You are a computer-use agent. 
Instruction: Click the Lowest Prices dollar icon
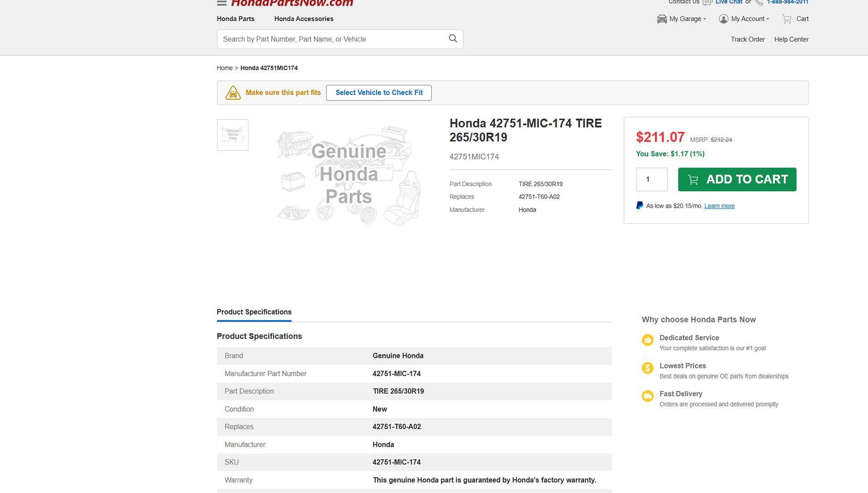pyautogui.click(x=647, y=368)
